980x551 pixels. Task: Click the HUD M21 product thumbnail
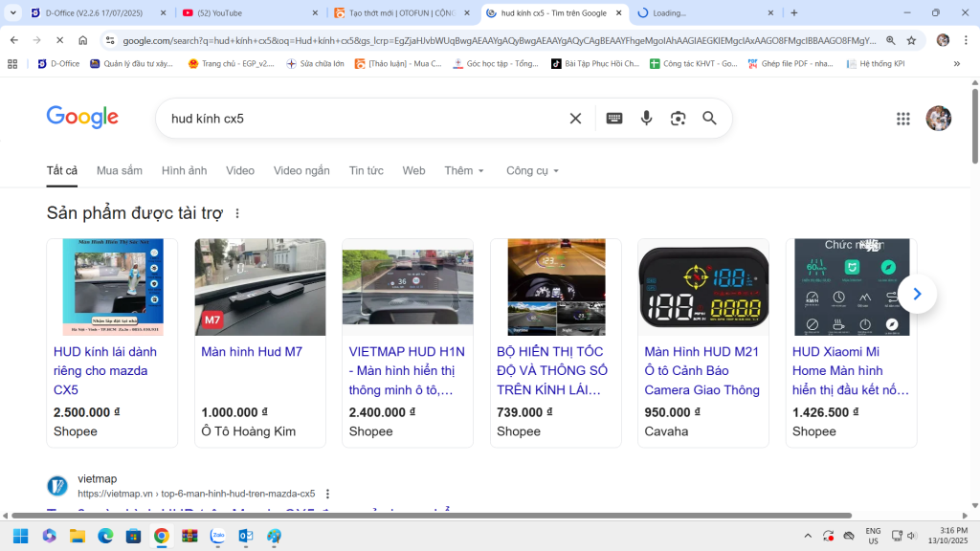pyautogui.click(x=702, y=287)
